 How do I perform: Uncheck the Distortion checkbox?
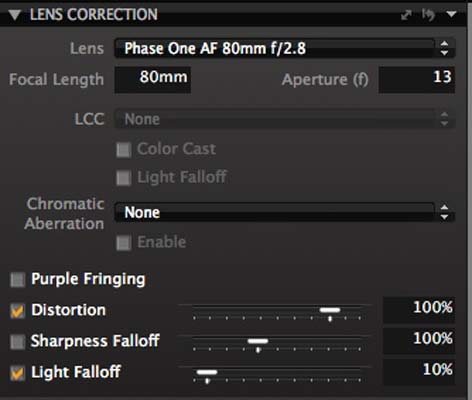coord(18,311)
